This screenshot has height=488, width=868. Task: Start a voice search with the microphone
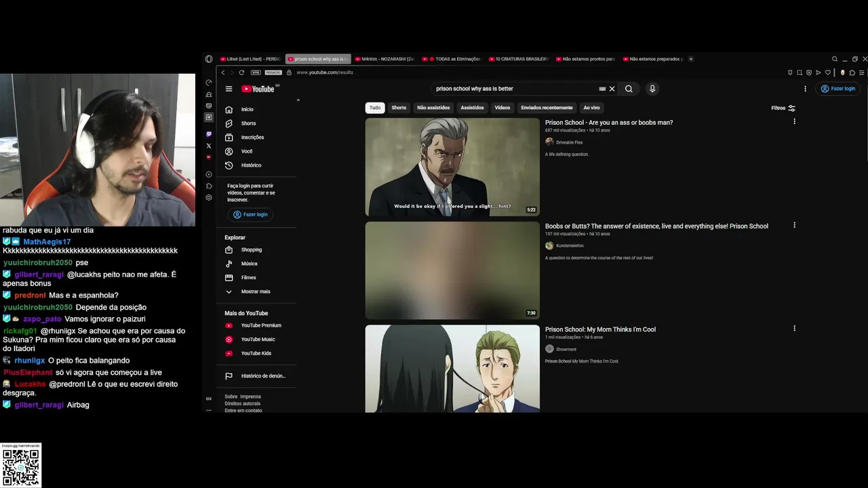coord(652,89)
